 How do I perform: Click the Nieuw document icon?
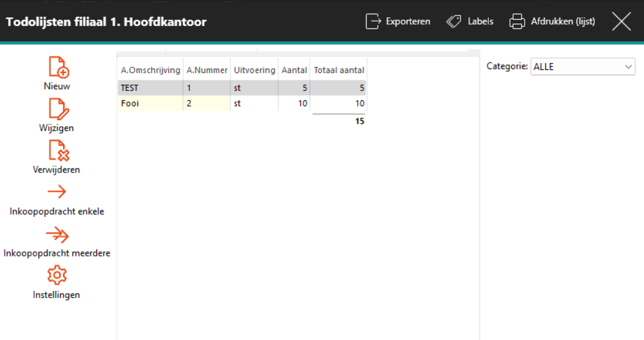click(x=57, y=67)
